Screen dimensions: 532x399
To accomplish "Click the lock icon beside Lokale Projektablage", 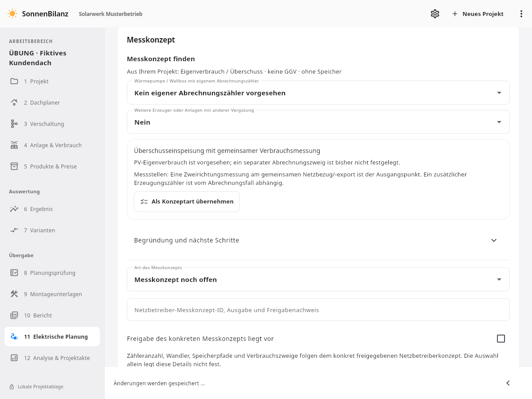I will [x=12, y=387].
